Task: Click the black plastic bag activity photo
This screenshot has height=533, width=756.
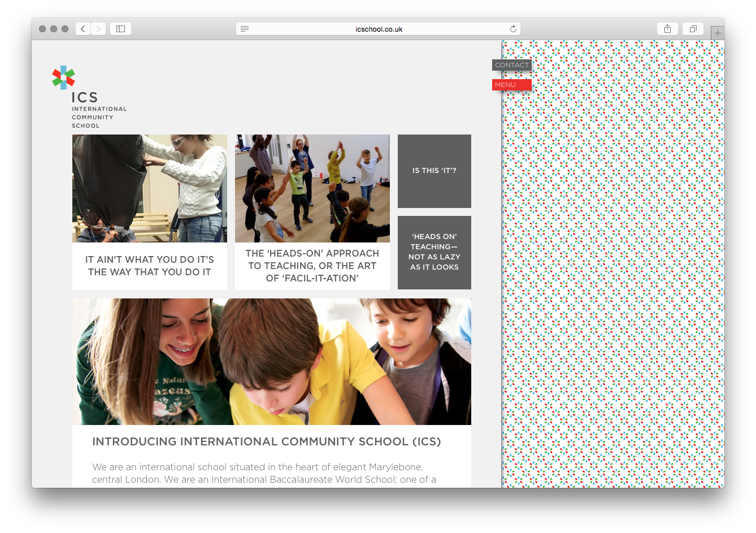Action: tap(149, 188)
